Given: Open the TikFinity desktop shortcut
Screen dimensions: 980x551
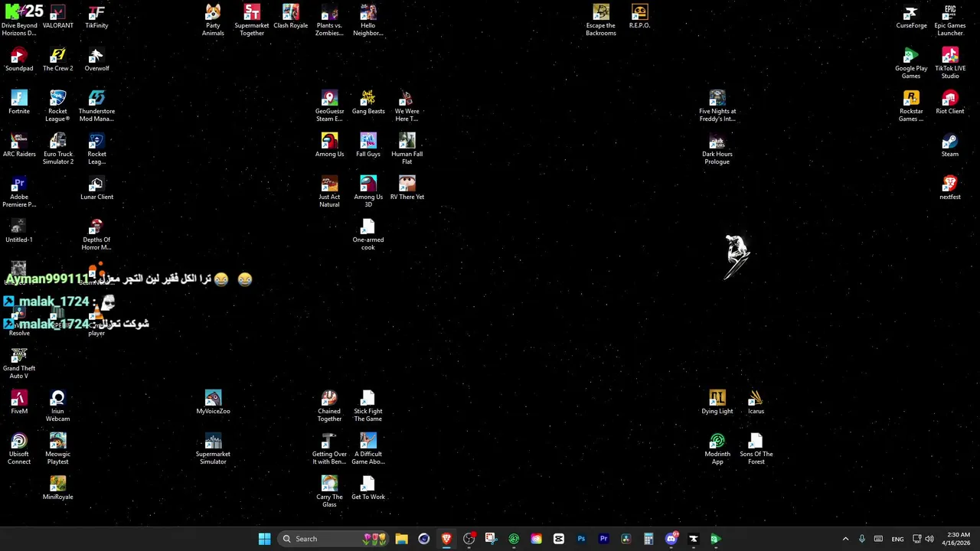Looking at the screenshot, I should click(96, 17).
